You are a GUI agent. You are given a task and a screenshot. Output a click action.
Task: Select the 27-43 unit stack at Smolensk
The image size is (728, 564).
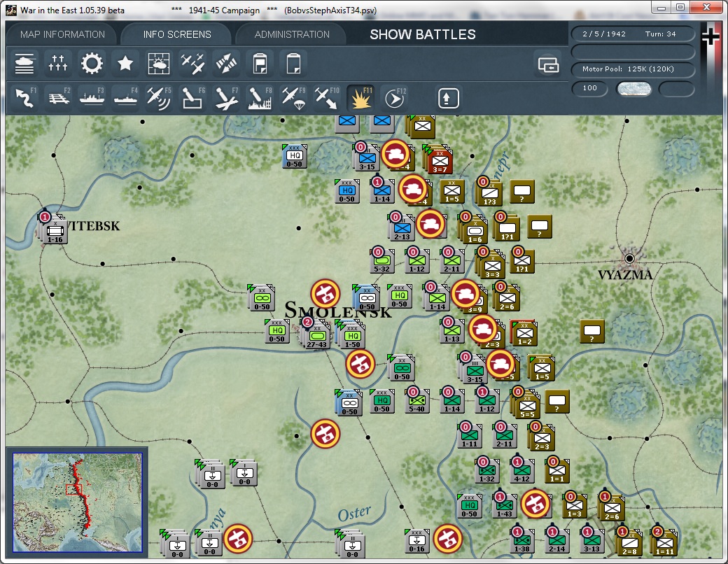(x=316, y=335)
